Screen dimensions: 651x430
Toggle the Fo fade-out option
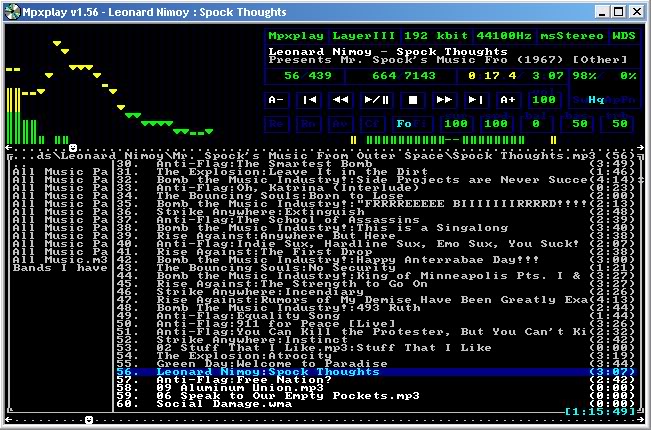[x=404, y=124]
